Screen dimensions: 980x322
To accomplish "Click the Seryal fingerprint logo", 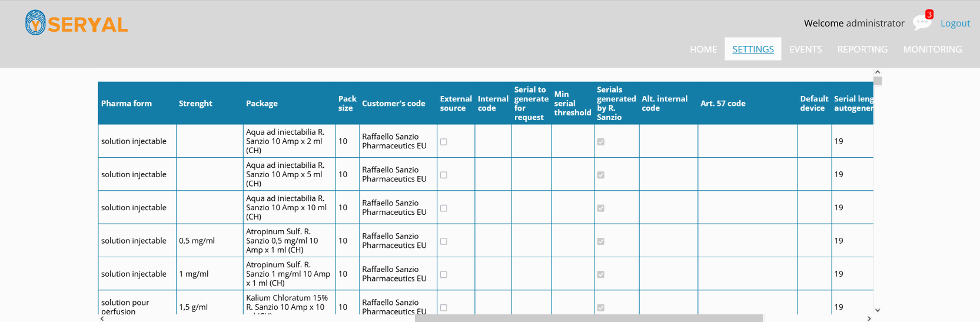I will pos(77,23).
